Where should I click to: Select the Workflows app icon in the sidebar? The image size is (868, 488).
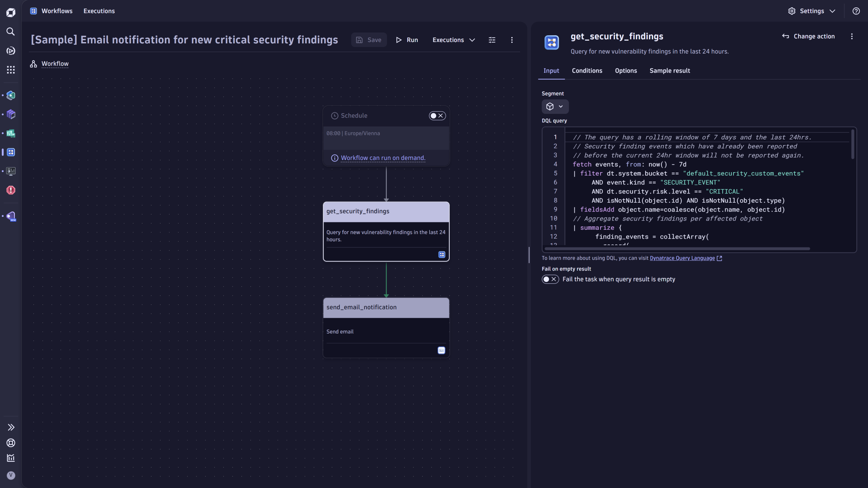pos(11,152)
